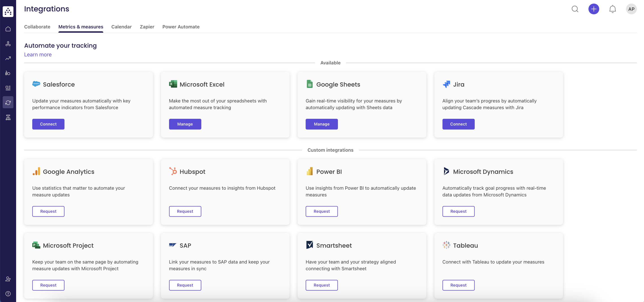The height and width of the screenshot is (302, 644).
Task: Open the Learn more link
Action: [38, 54]
